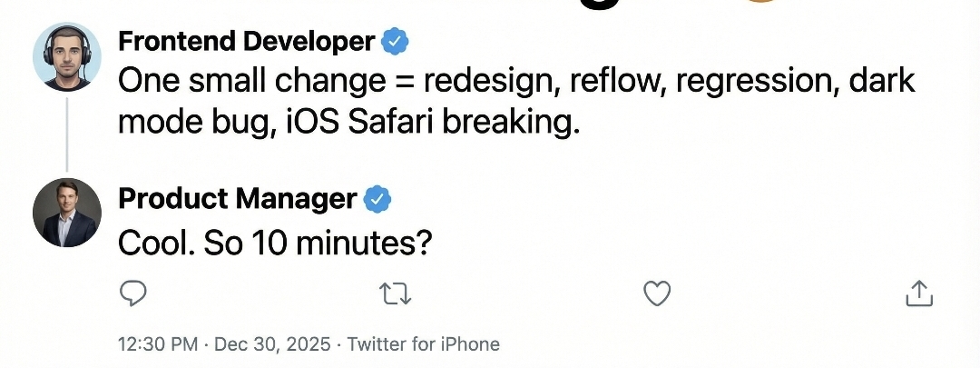The width and height of the screenshot is (980, 368).
Task: Like the tweet with the heart icon
Action: click(x=657, y=293)
